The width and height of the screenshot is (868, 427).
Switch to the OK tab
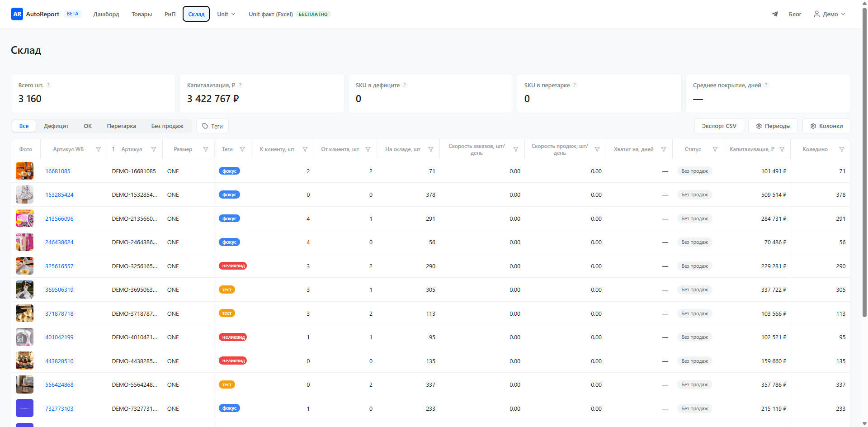point(88,126)
